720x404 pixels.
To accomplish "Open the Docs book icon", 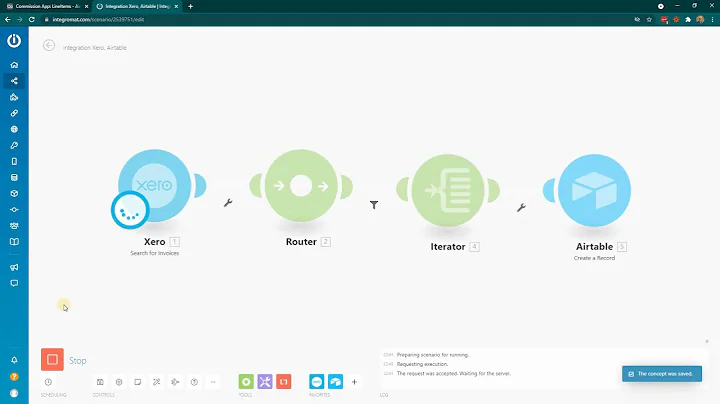I will click(x=14, y=241).
